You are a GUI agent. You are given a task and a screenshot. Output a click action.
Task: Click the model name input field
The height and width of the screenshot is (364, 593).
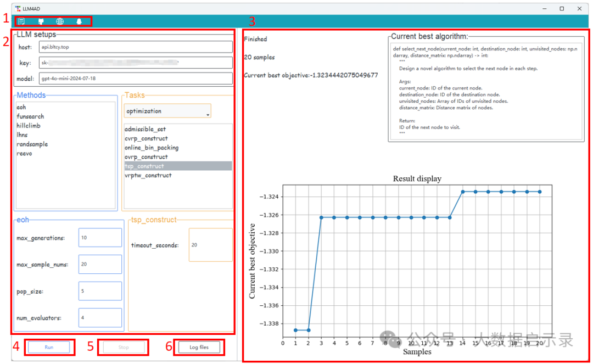pos(136,79)
